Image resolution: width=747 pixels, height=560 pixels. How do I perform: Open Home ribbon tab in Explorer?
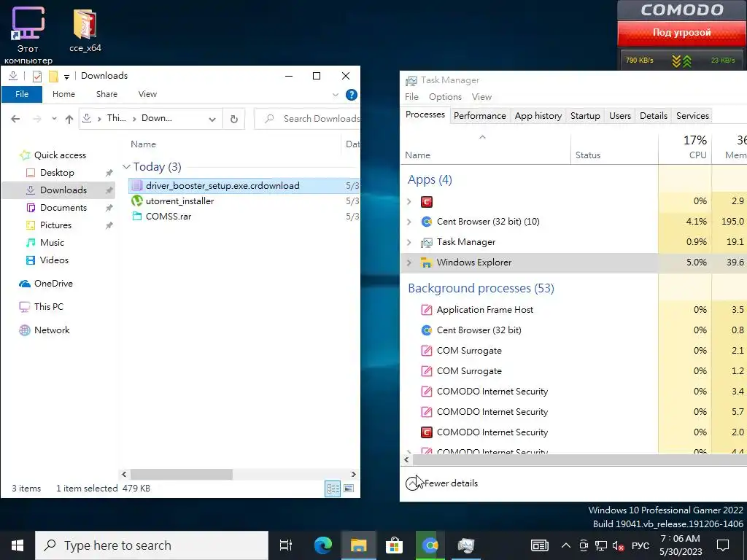pos(64,94)
